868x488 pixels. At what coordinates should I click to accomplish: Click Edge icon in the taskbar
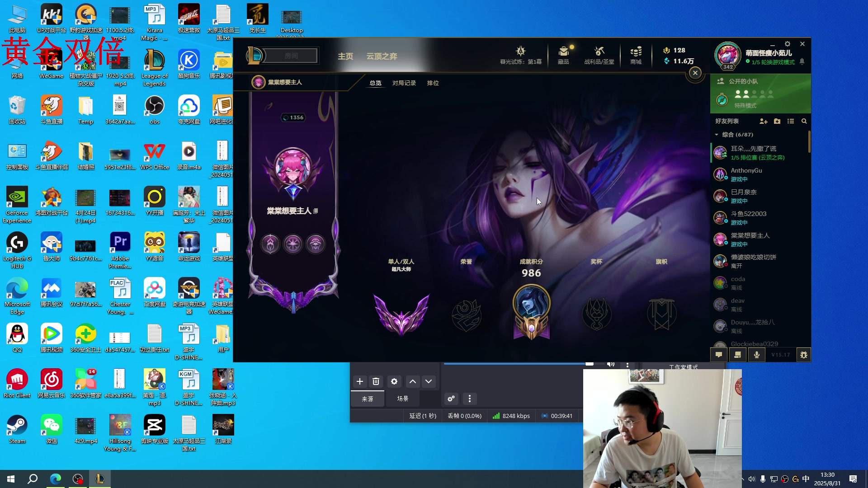coord(55,479)
